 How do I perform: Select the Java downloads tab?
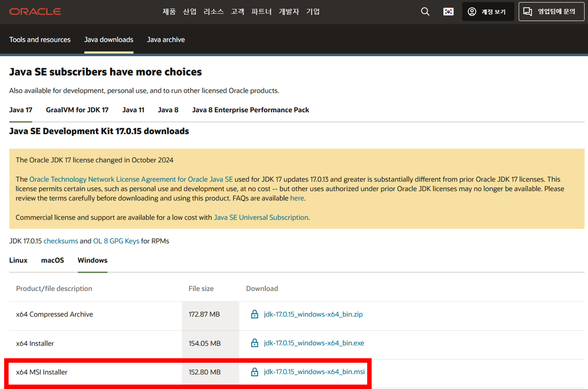pos(109,40)
